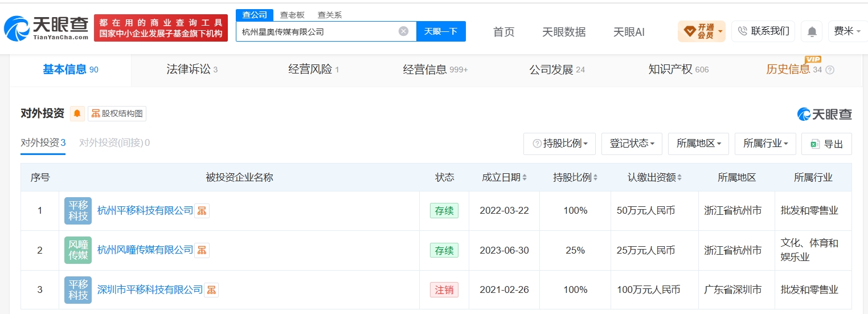Switch to the 法律诉讼 tab
Viewport: 868px width, 314px height.
click(x=192, y=70)
